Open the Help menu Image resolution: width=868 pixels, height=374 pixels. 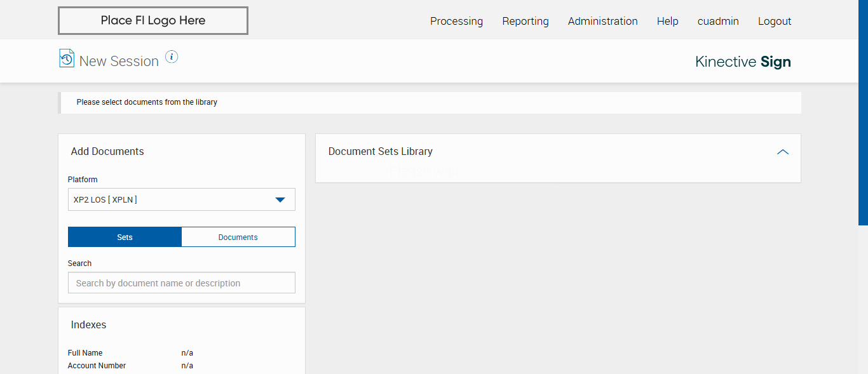click(x=667, y=21)
